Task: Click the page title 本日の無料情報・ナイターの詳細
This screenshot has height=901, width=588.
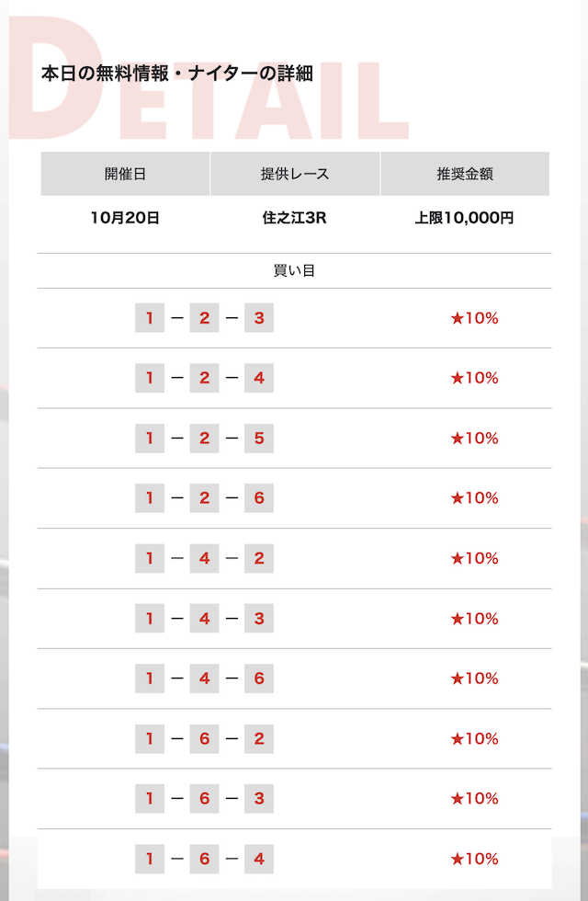Action: tap(177, 74)
